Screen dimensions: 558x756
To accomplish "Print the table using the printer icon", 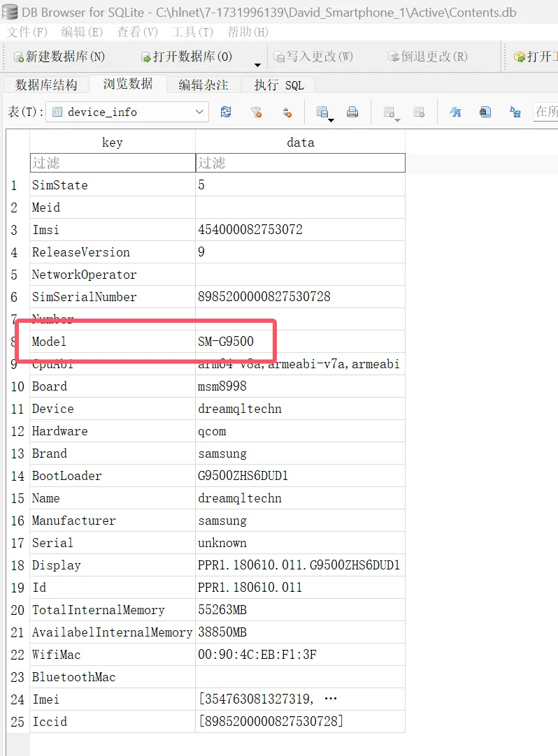I will (352, 112).
